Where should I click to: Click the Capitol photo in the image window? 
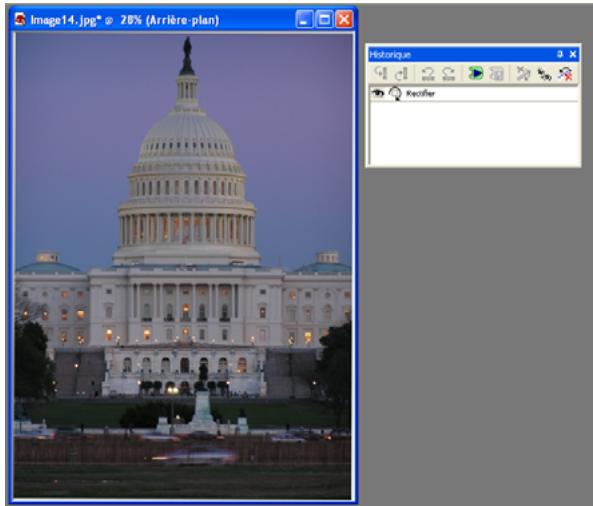(x=183, y=265)
